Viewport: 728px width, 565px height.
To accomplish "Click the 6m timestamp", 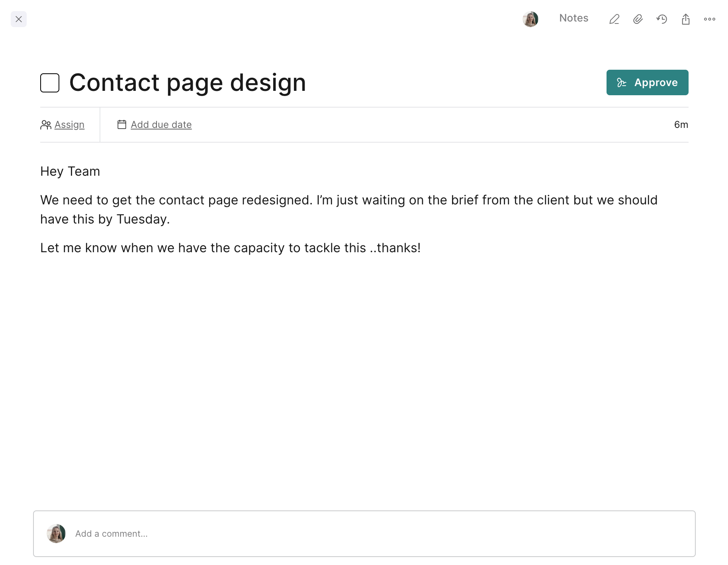I will (681, 125).
